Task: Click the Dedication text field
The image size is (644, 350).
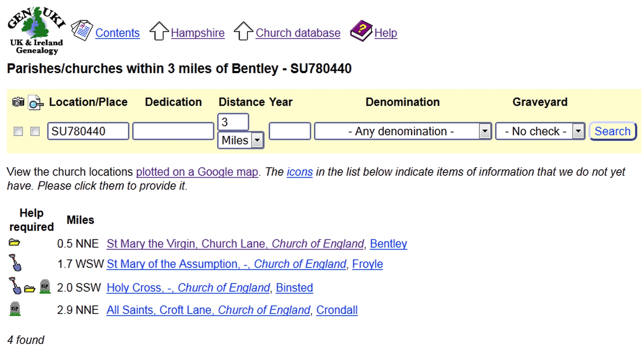Action: coord(173,131)
